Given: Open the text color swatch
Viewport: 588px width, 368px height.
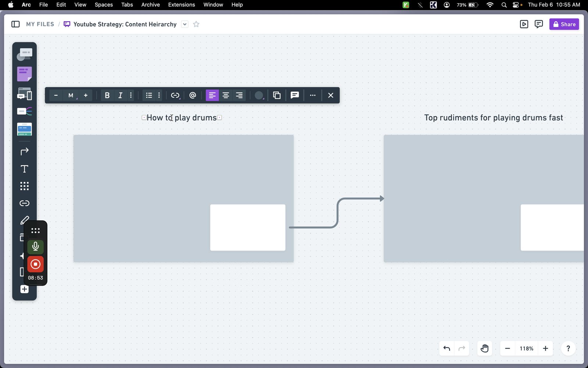Looking at the screenshot, I should (259, 95).
